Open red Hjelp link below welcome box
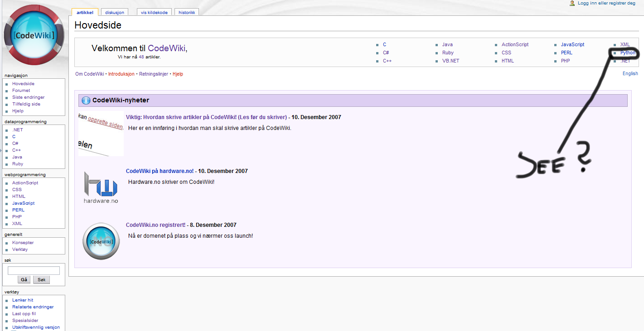Viewport: 644px width, 331px height. [178, 74]
